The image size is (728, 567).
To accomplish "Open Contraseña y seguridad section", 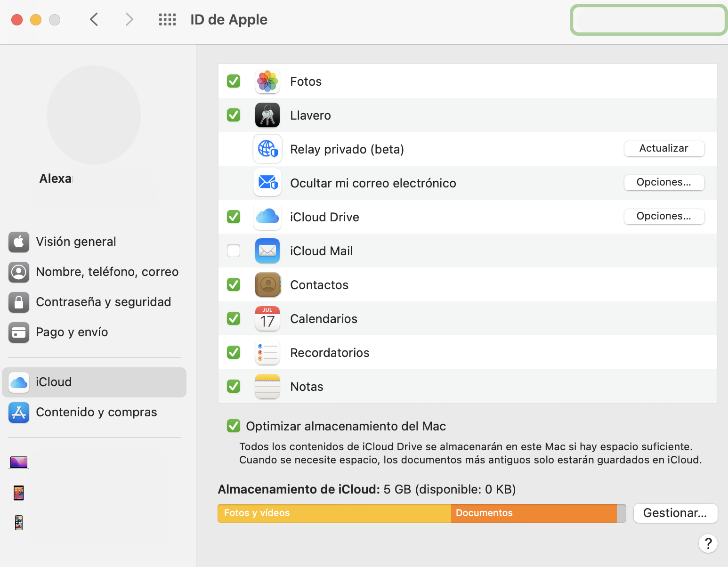I will [x=94, y=302].
